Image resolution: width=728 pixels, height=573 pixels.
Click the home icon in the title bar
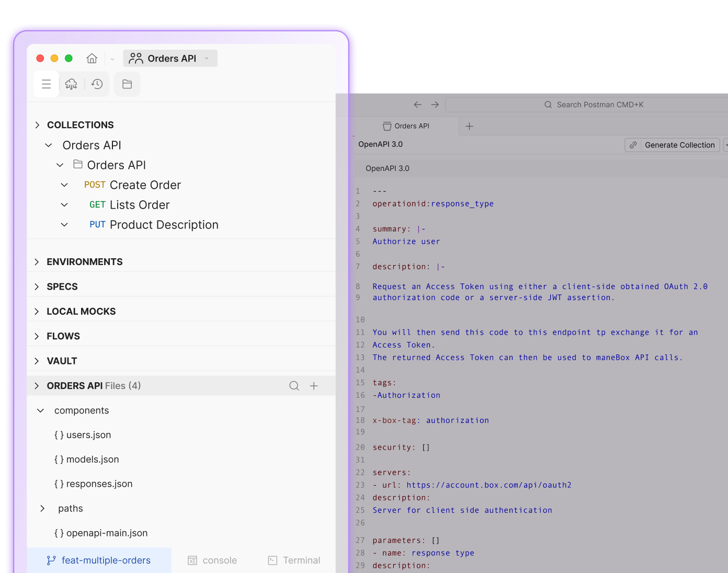(92, 59)
